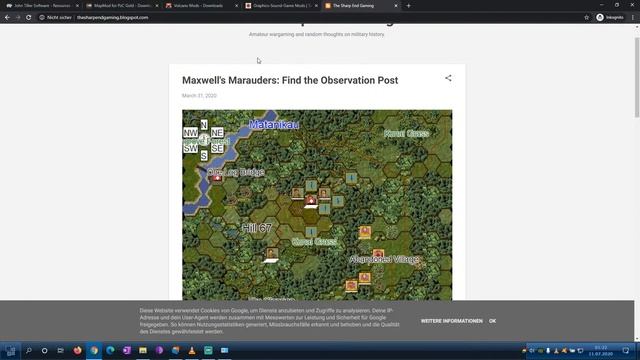Click the taskbar clock and date
The width and height of the screenshot is (640, 360).
pos(600,351)
